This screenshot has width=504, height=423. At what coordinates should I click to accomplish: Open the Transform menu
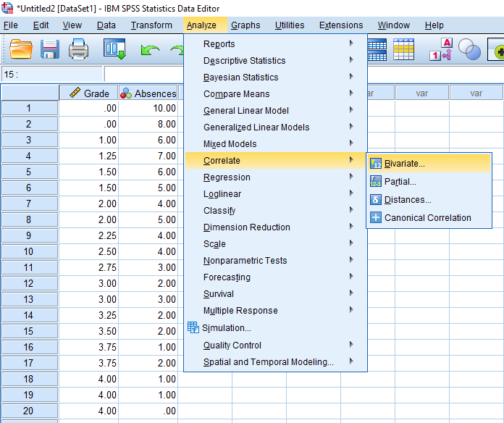tap(151, 25)
